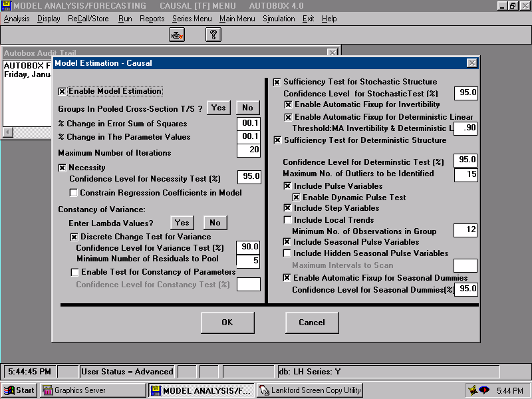Click the question mark help toolbar icon
The height and width of the screenshot is (399, 532).
pos(213,35)
